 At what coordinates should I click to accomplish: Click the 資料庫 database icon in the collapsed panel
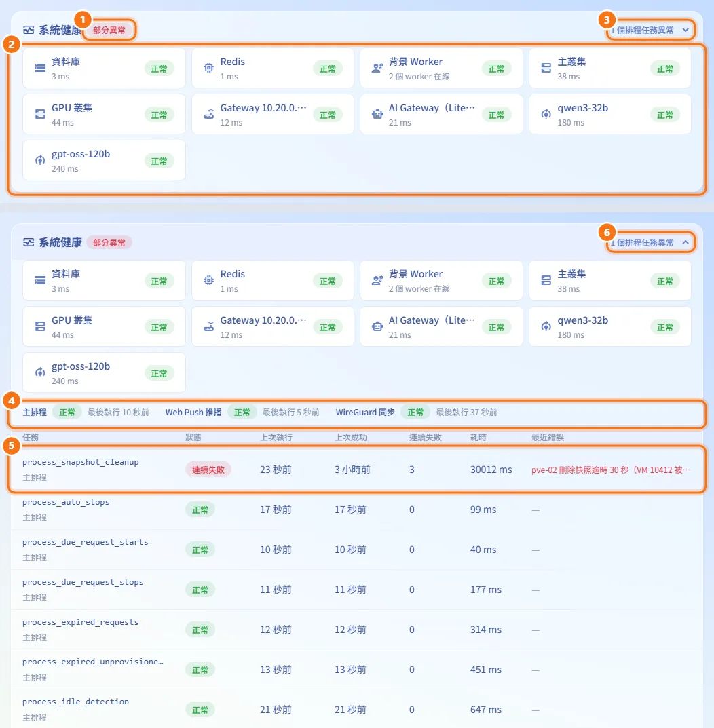(41, 69)
